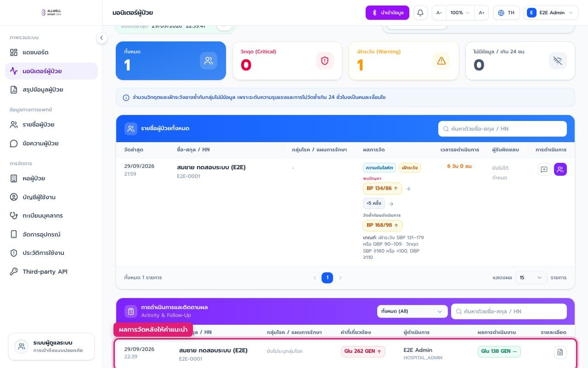The image size is (588, 368).
Task: Open บัญชีผู้ใช้งาน in the sidebar
Action: pyautogui.click(x=51, y=197)
